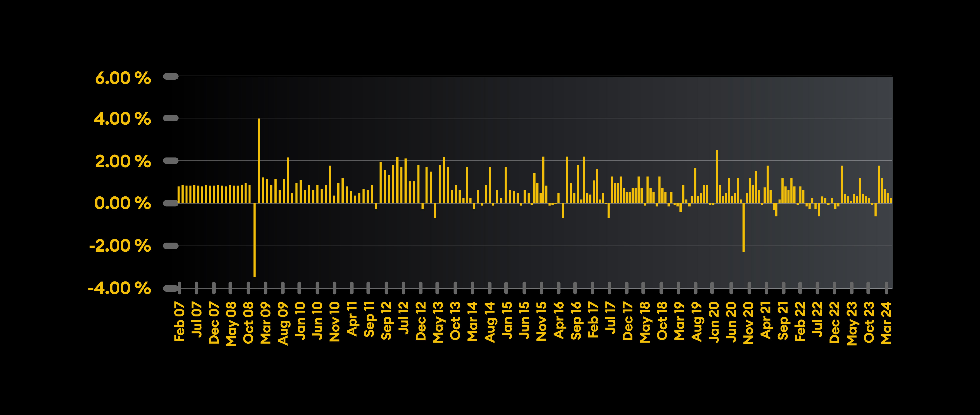Click the Jul 17 x-axis label

610,318
